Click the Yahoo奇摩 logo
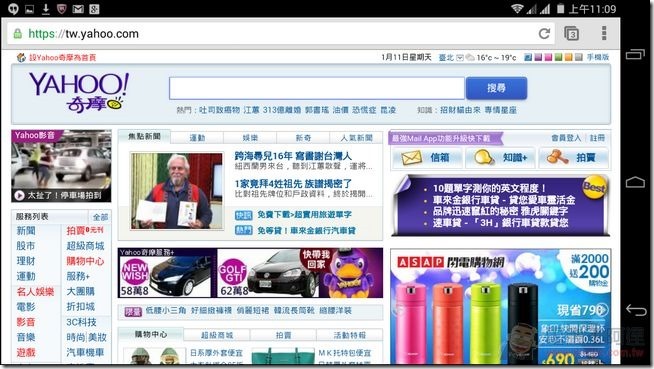Viewport: 654px width, 369px height. (x=79, y=93)
